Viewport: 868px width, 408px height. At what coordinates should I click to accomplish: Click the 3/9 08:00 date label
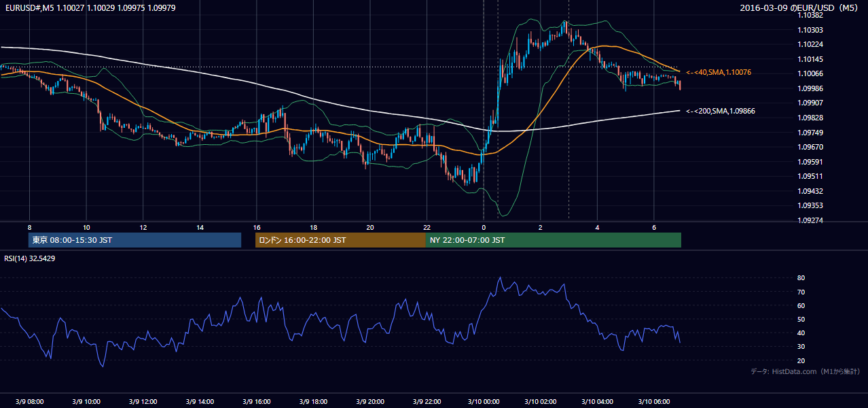click(x=29, y=401)
